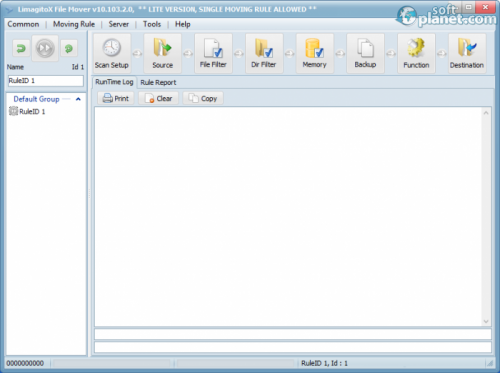Open the Scan Setup step
This screenshot has width=500, height=373.
112,53
